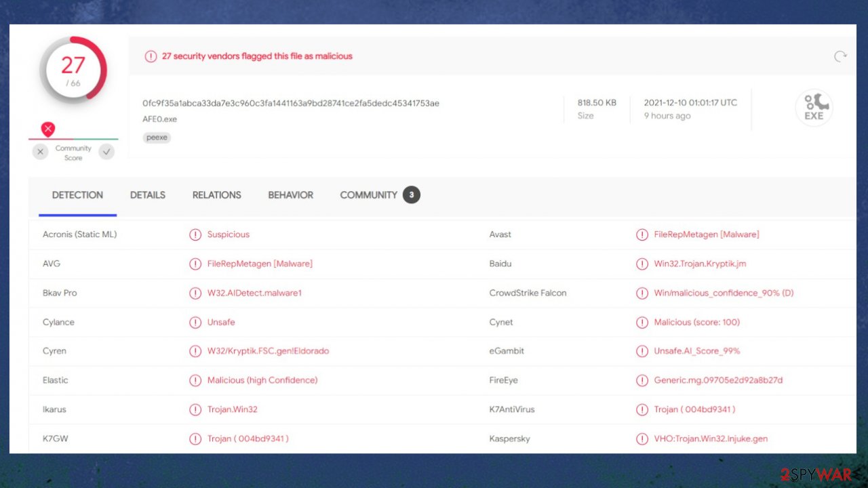This screenshot has width=868, height=488.
Task: Click the Cynet vendor name
Action: pyautogui.click(x=501, y=322)
